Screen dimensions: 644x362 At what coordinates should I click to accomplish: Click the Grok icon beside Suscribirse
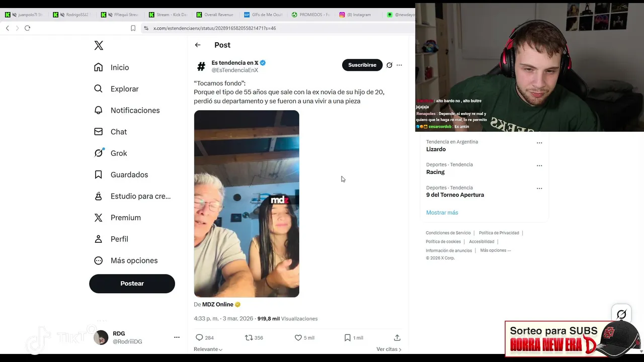pos(389,65)
